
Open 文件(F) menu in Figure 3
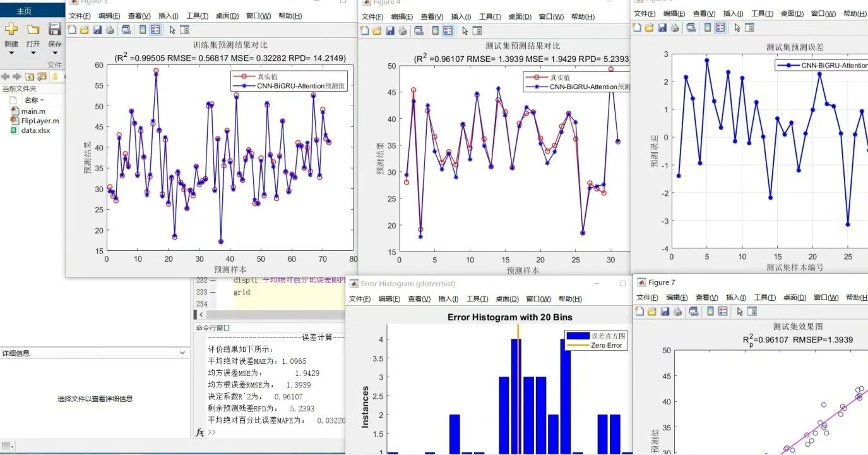click(x=80, y=16)
